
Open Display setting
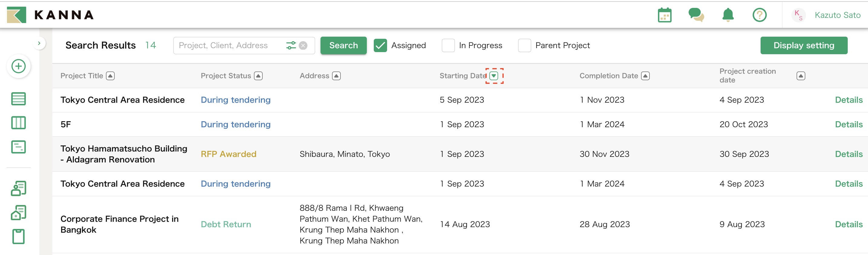(804, 45)
